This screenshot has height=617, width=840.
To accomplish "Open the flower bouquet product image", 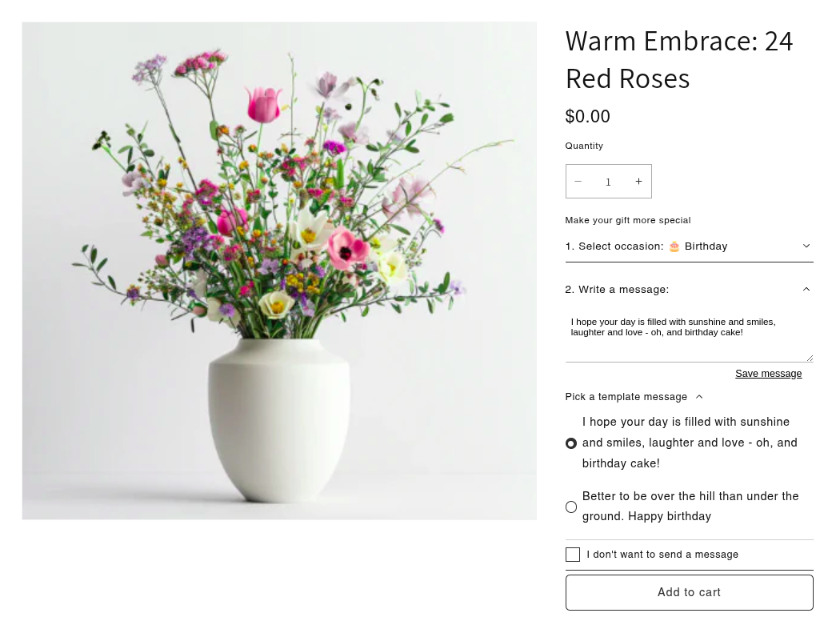I will tap(279, 270).
